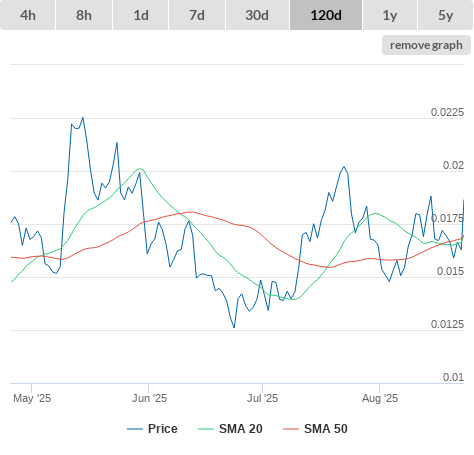Click the Aug '25 axis label

pos(380,398)
